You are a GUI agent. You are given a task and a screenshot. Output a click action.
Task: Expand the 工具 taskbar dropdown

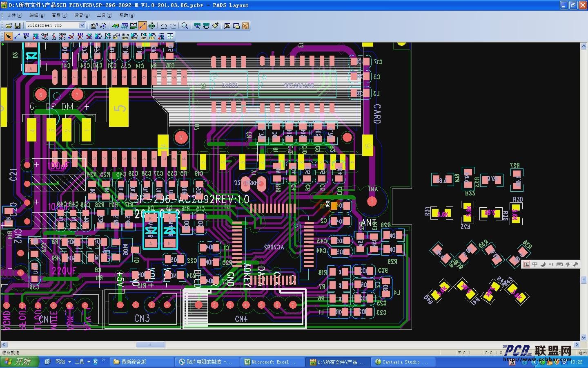89,362
